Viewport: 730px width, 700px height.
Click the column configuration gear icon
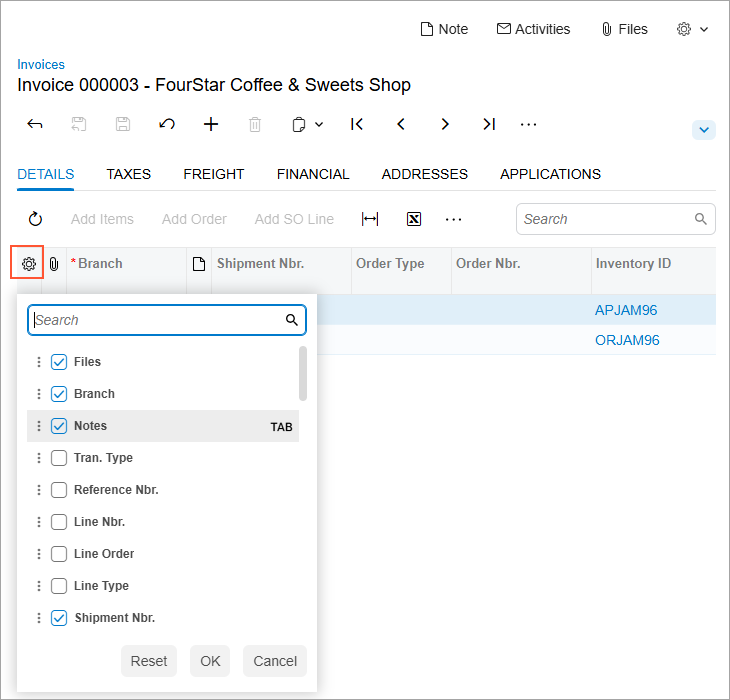coord(28,264)
